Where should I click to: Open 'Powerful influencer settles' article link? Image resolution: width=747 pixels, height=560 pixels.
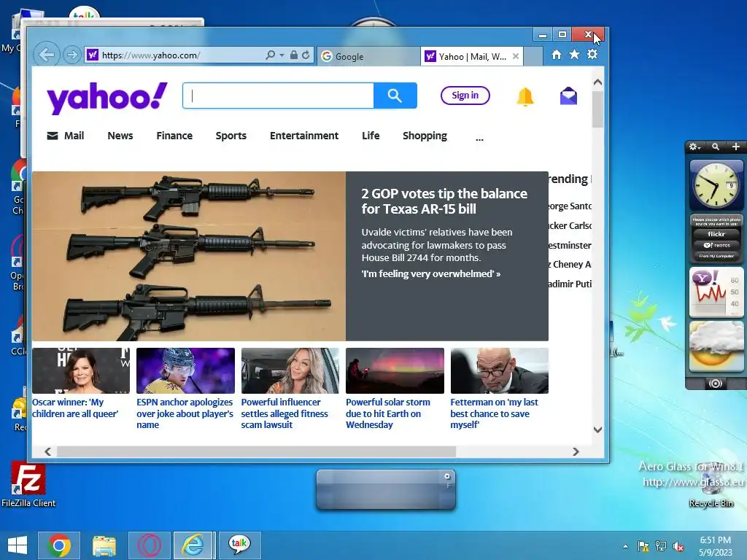[285, 413]
